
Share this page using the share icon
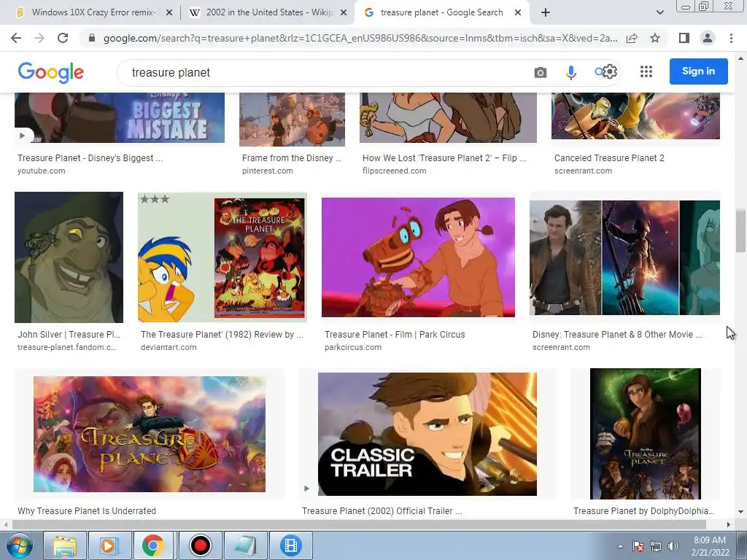(632, 38)
